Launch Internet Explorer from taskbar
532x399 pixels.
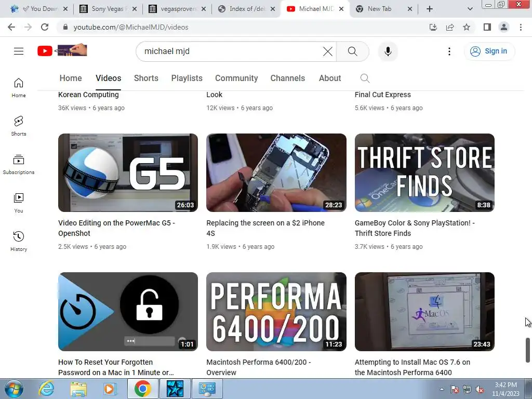point(46,389)
